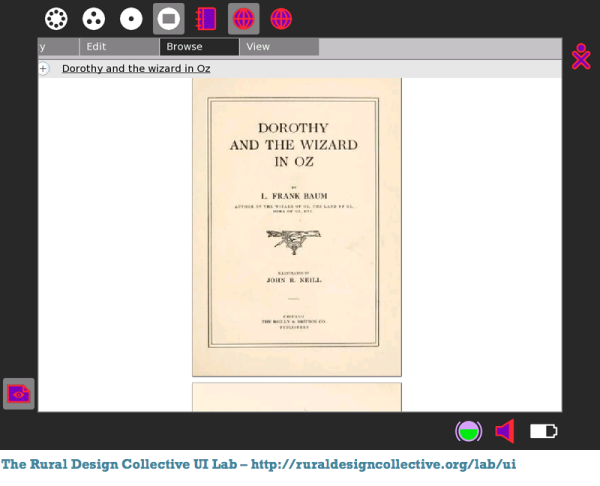Switch to the highlighted Browse globe activity
This screenshot has height=486, width=600.
click(244, 19)
